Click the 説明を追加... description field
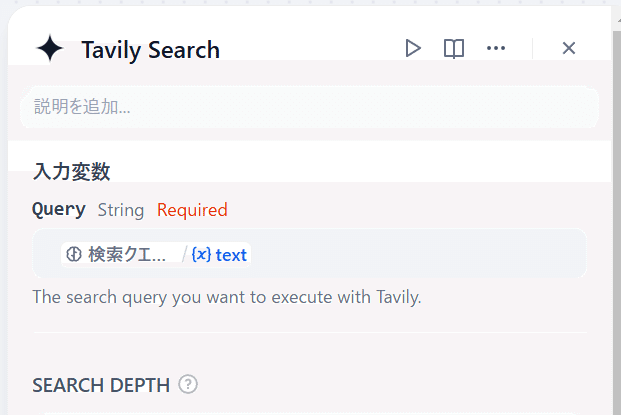Screen dimensions: 621x415 click(309, 106)
